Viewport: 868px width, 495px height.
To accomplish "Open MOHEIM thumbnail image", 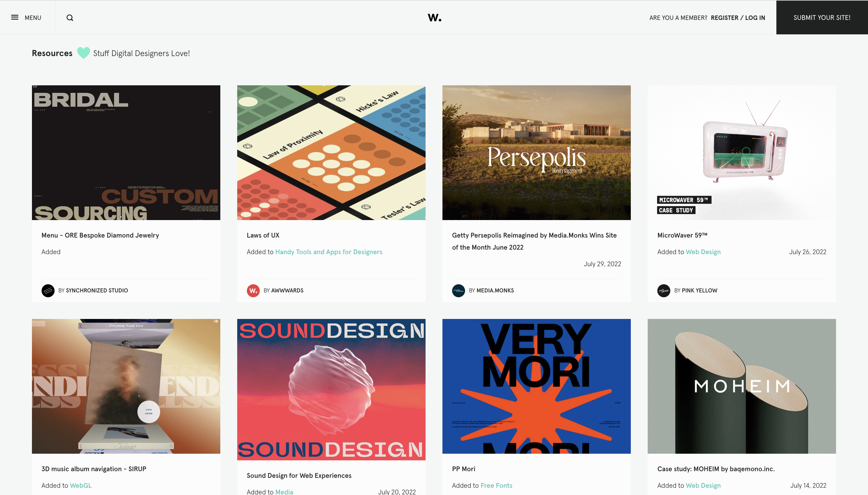I will click(x=742, y=386).
